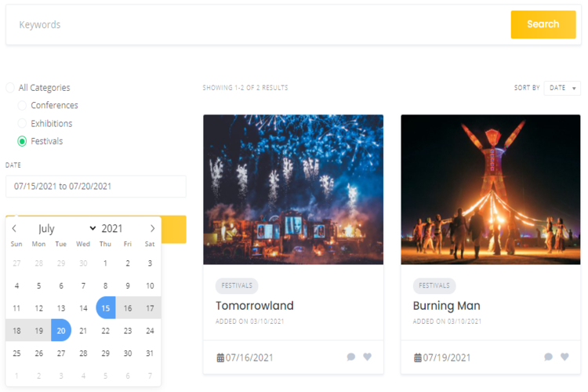Click the comment icon on Burning Man card

(x=548, y=357)
